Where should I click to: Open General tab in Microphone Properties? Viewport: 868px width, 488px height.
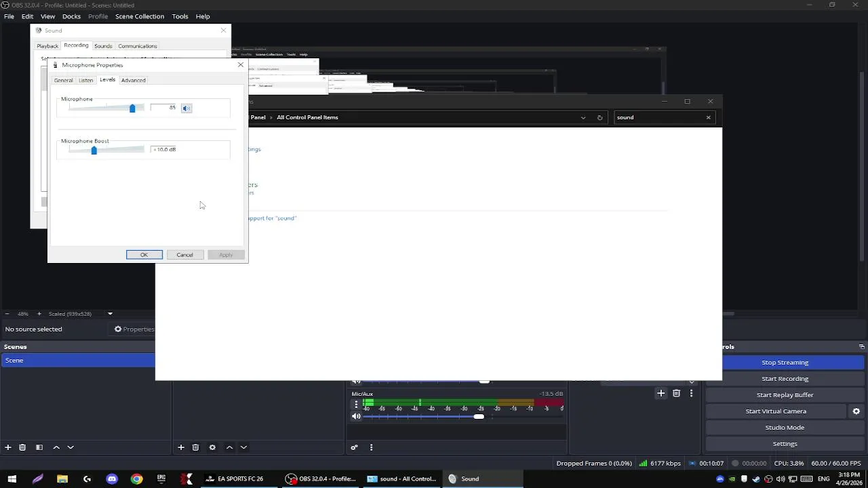tap(63, 80)
